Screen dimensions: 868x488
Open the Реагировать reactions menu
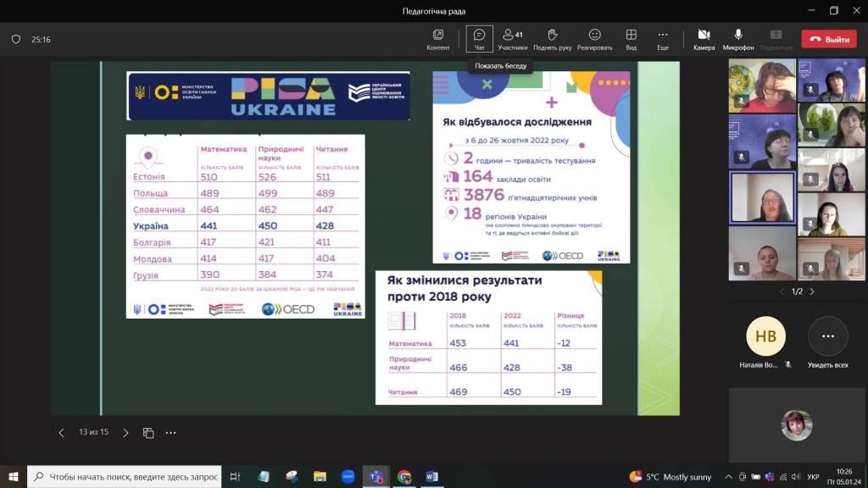click(x=594, y=39)
